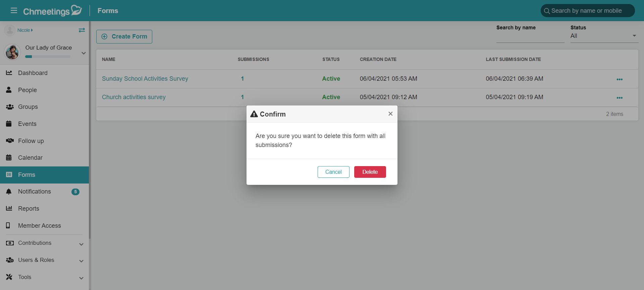
Task: Click the Create Form button
Action: [124, 37]
